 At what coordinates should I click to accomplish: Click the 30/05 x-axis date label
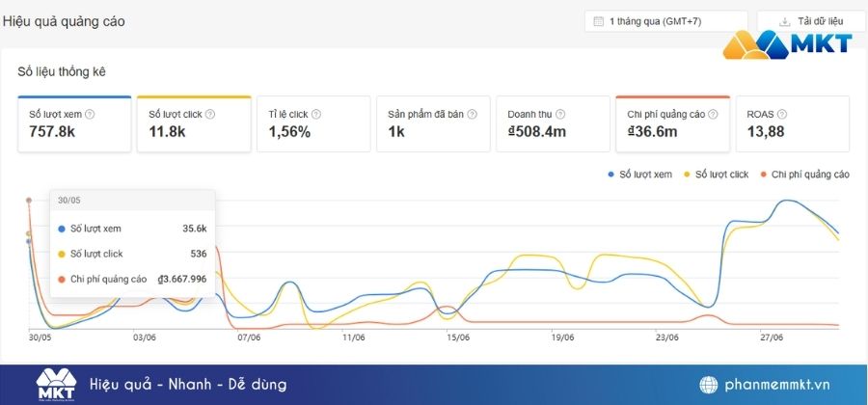point(40,337)
